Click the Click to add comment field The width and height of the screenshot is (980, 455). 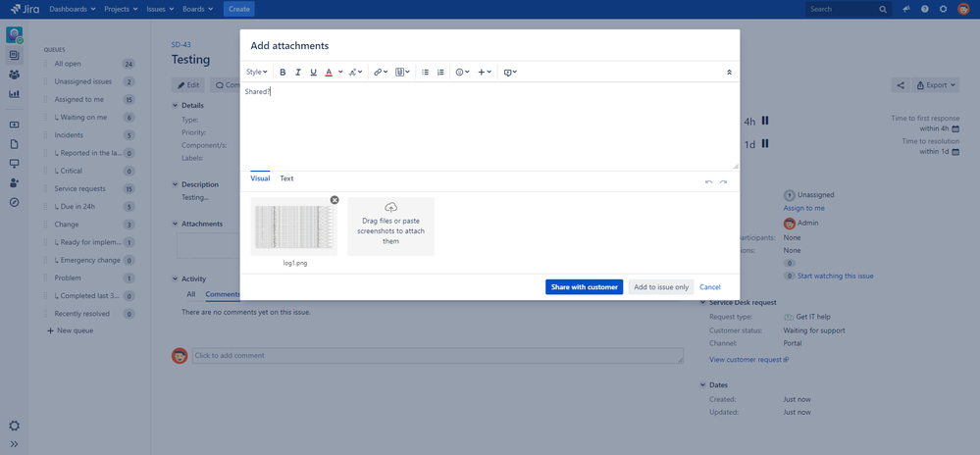pos(438,356)
